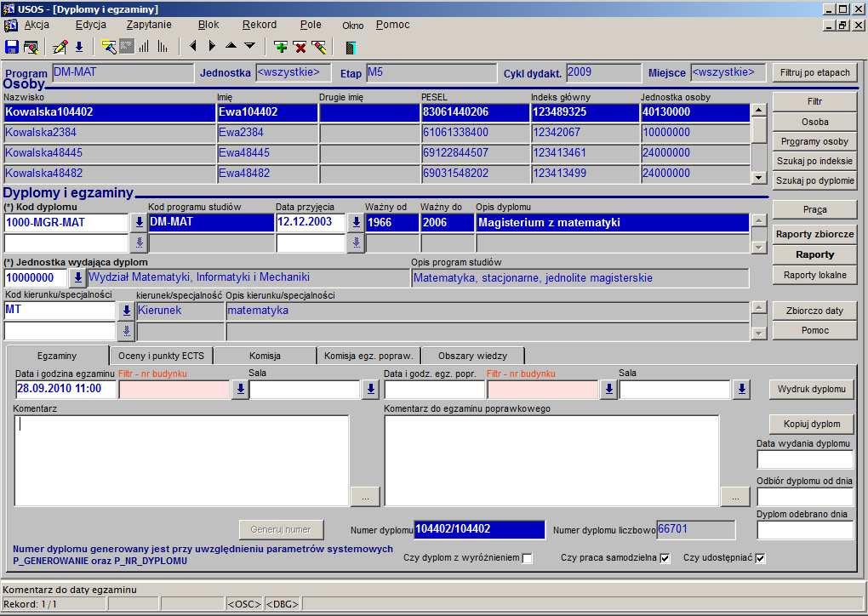This screenshot has width=868, height=616.
Task: Clear the record with eraser icon
Action: [319, 47]
